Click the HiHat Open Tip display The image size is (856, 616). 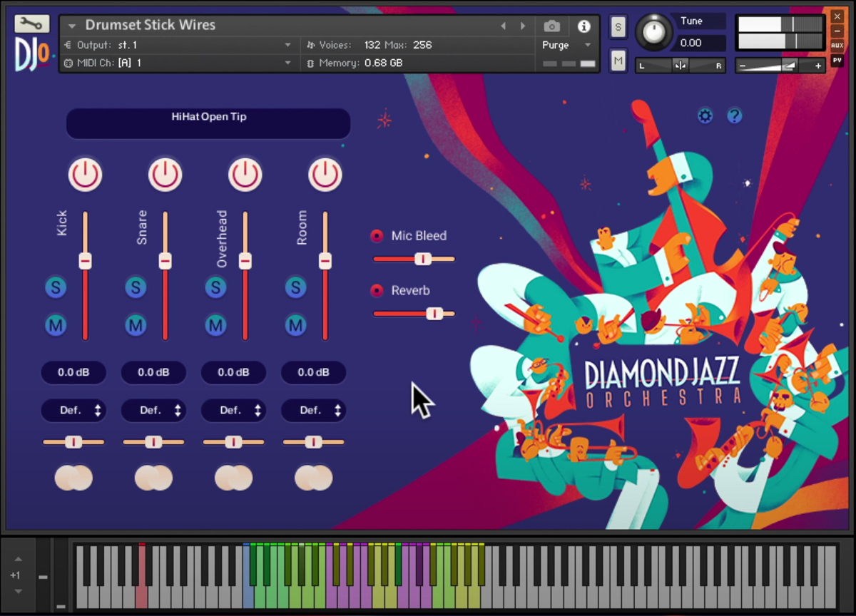tap(208, 123)
